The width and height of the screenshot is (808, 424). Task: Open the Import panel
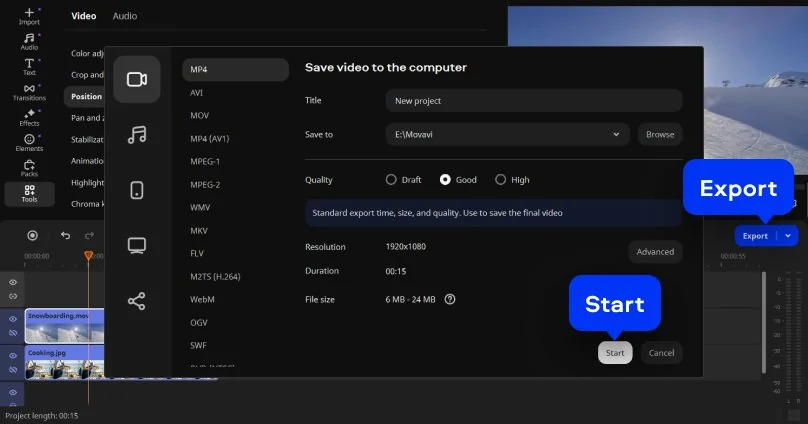(x=29, y=15)
